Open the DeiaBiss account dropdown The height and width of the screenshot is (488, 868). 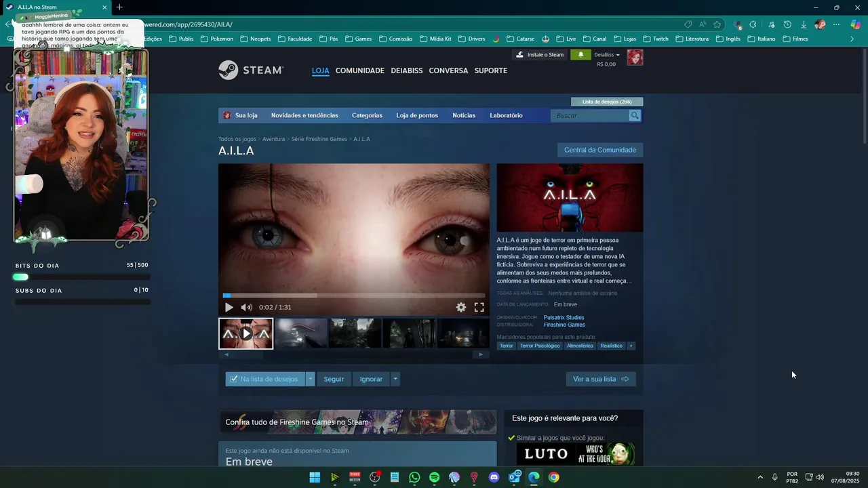(x=607, y=55)
